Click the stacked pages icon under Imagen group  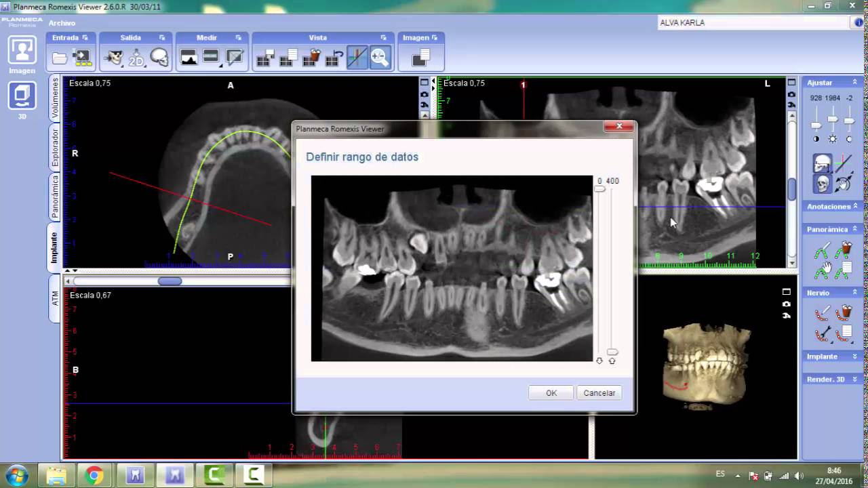420,58
